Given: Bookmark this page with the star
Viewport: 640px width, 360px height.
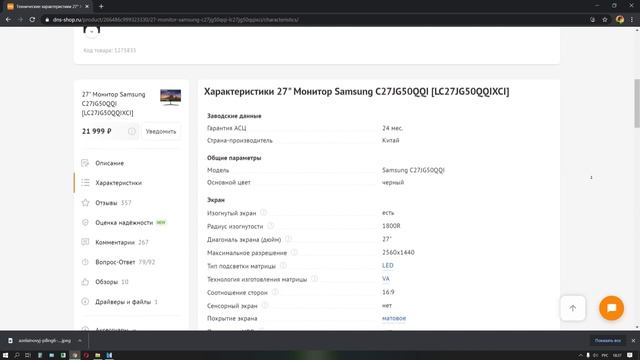Looking at the screenshot, I should click(x=605, y=20).
